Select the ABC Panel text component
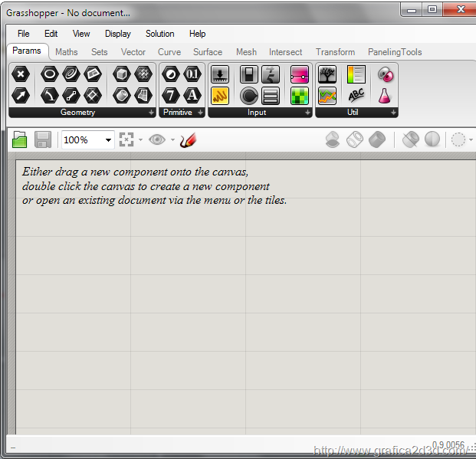Screen dimensions: 476x459 pyautogui.click(x=356, y=96)
